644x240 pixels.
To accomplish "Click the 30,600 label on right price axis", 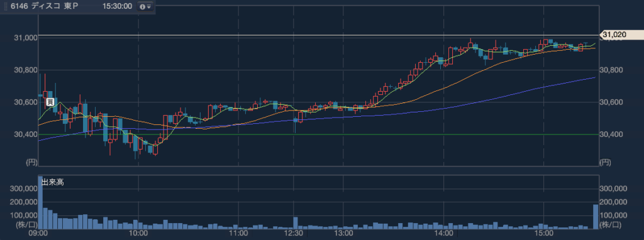I will pyautogui.click(x=611, y=102).
